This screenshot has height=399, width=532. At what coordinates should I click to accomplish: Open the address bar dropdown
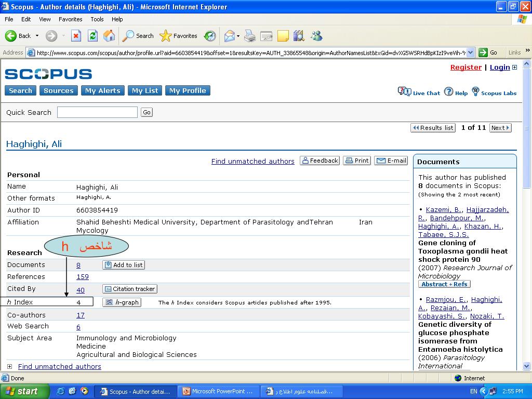(470, 52)
